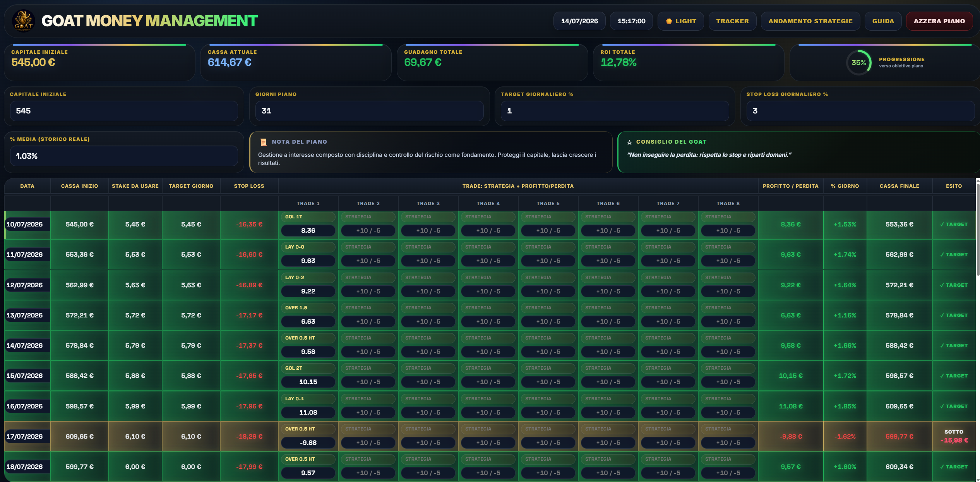Open OVER 0.5 HT strategy dropdown on 17/07/2026
This screenshot has width=980, height=482.
point(308,429)
